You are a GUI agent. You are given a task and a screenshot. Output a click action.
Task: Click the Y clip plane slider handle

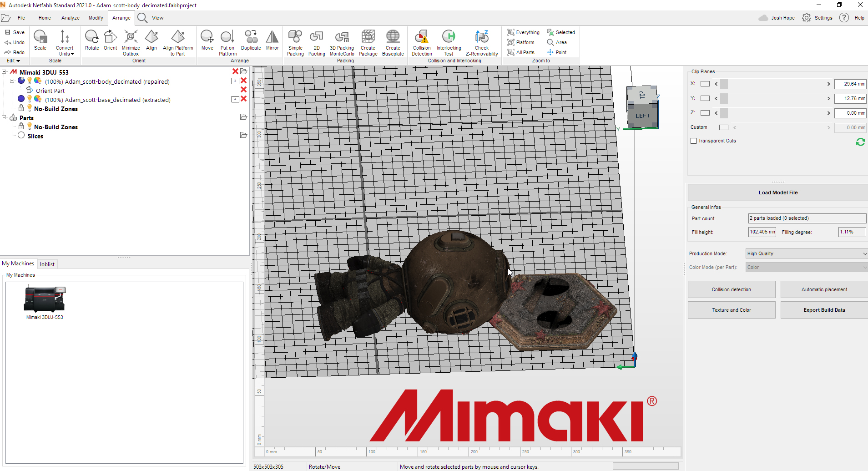[724, 98]
